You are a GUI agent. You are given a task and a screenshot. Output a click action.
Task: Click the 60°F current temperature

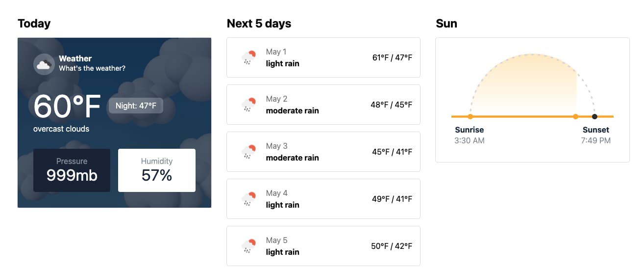67,106
